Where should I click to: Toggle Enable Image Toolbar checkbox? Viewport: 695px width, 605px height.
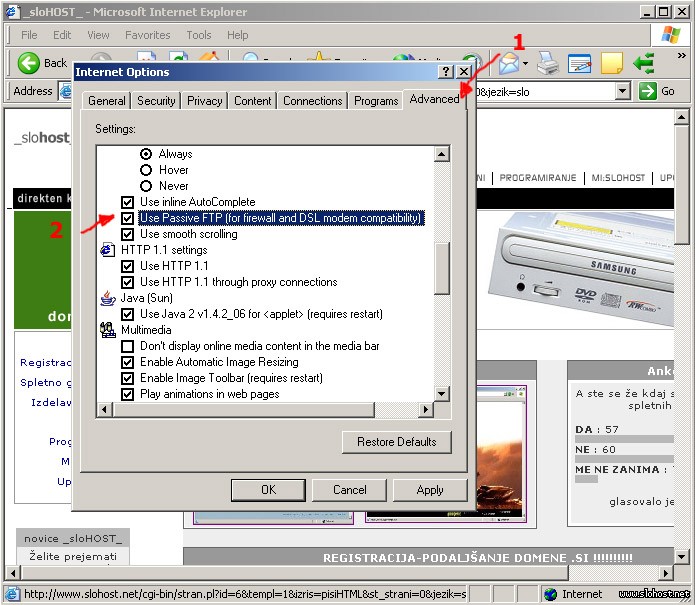(x=128, y=378)
